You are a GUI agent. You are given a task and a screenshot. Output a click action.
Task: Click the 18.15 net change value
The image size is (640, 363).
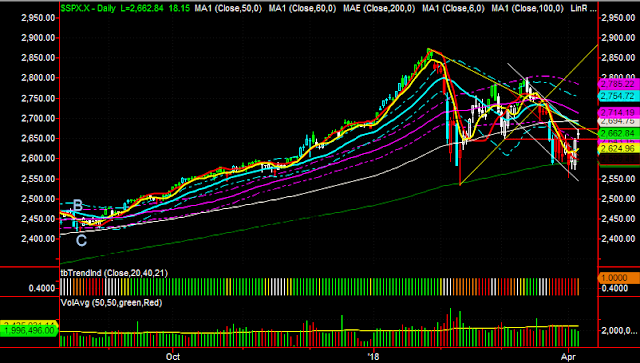coord(179,8)
